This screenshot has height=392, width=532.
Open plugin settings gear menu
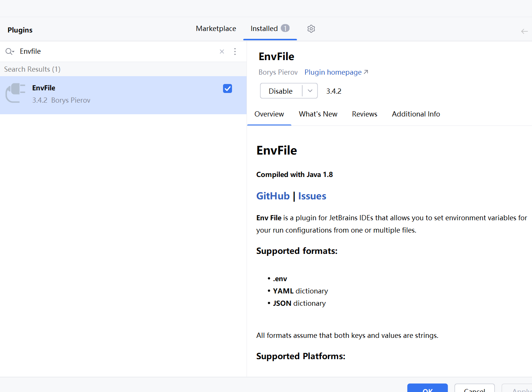[x=311, y=29]
